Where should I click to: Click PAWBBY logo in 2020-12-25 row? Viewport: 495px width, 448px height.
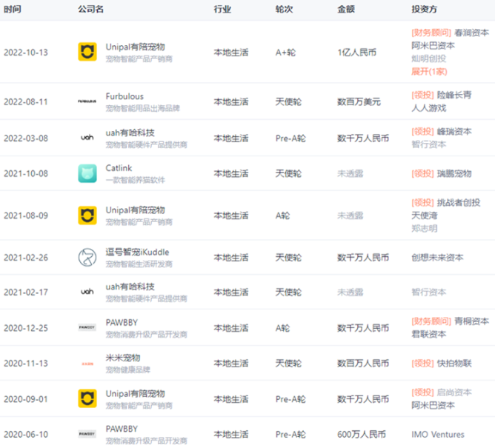(87, 327)
